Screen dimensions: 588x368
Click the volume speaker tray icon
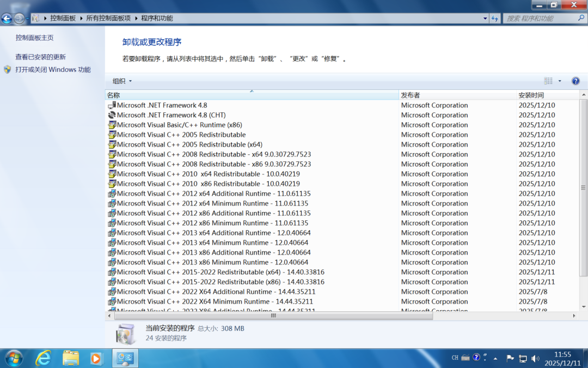point(536,358)
